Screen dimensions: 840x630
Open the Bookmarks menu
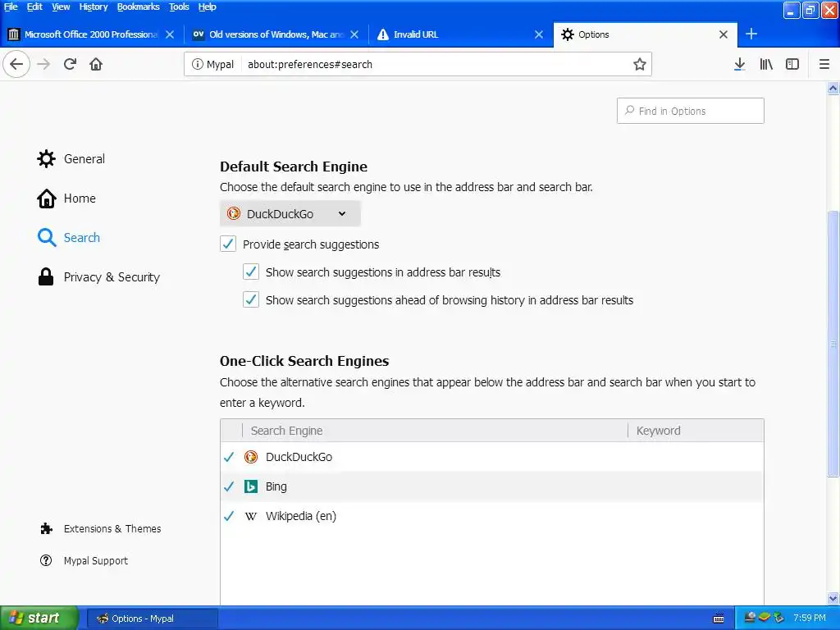click(138, 7)
